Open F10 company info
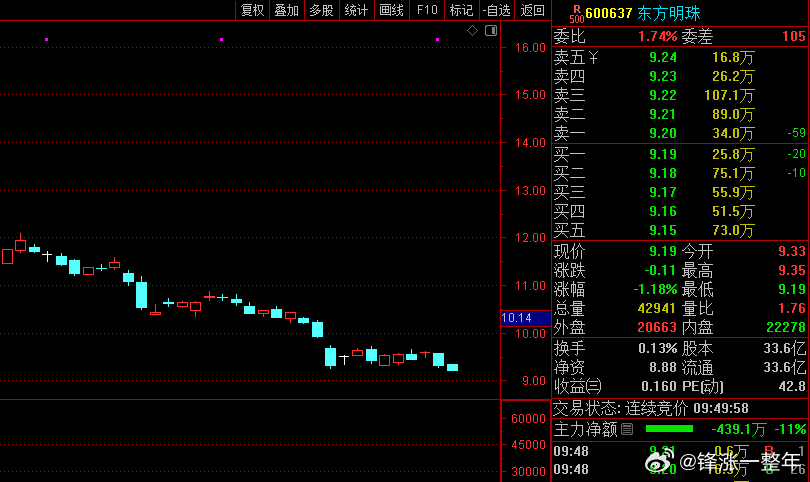The height and width of the screenshot is (482, 810). tap(427, 10)
